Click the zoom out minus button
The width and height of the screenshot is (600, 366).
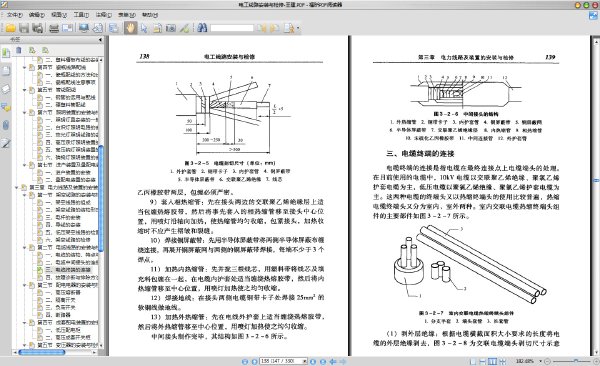point(548,361)
